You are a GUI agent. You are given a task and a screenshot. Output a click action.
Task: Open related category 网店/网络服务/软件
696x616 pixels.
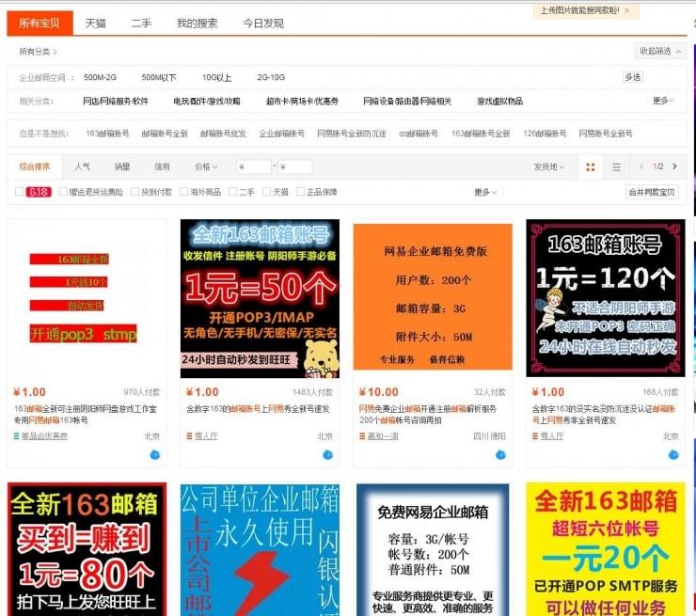coord(116,102)
